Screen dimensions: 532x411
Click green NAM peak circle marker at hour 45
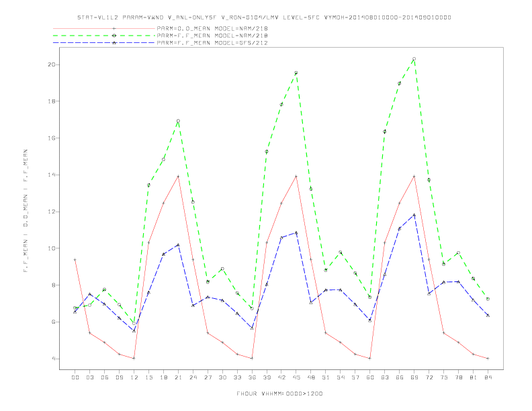click(x=296, y=73)
